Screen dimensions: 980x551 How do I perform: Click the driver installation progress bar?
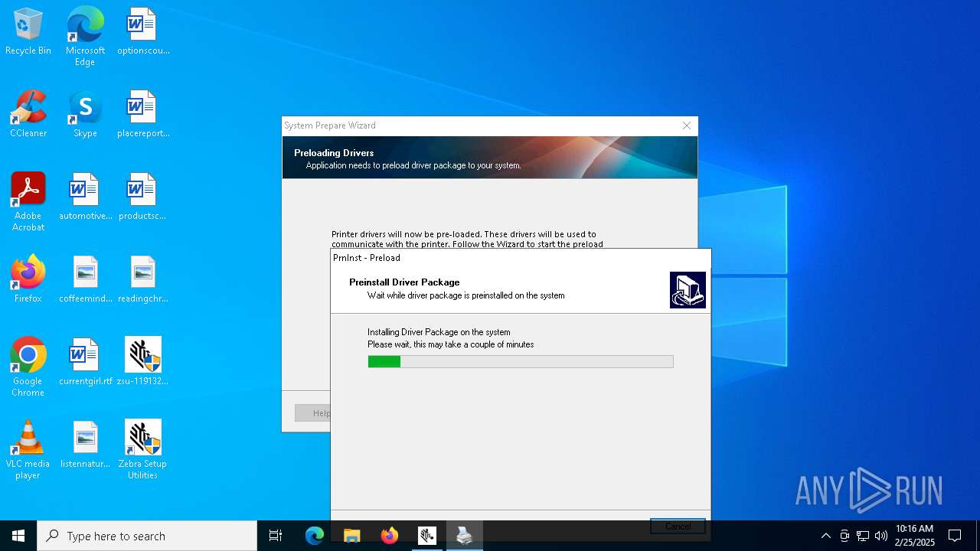(x=521, y=361)
